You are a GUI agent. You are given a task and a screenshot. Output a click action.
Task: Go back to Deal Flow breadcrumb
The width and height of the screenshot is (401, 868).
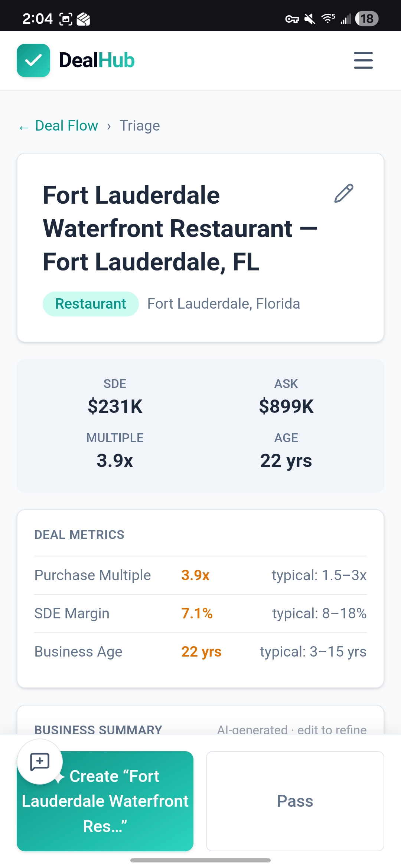(66, 126)
